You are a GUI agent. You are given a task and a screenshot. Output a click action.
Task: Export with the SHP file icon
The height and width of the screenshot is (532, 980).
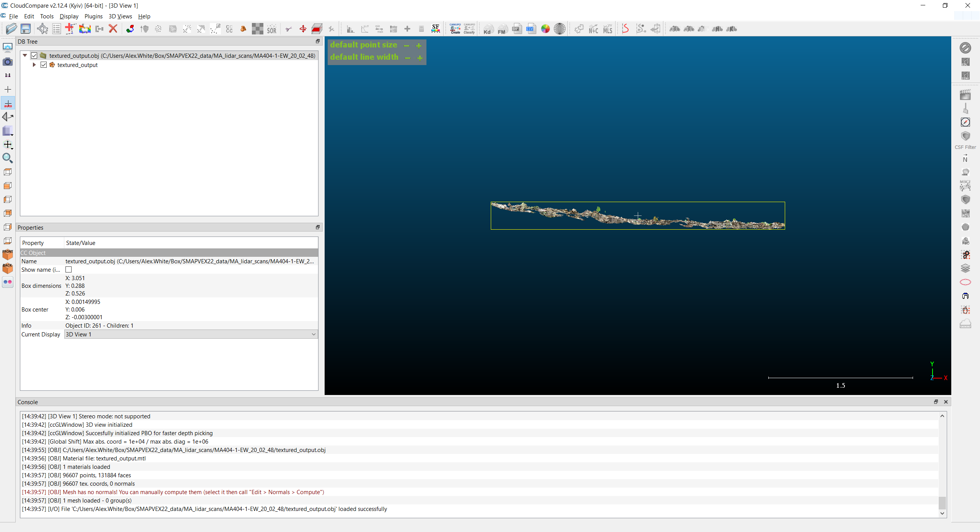(x=517, y=29)
